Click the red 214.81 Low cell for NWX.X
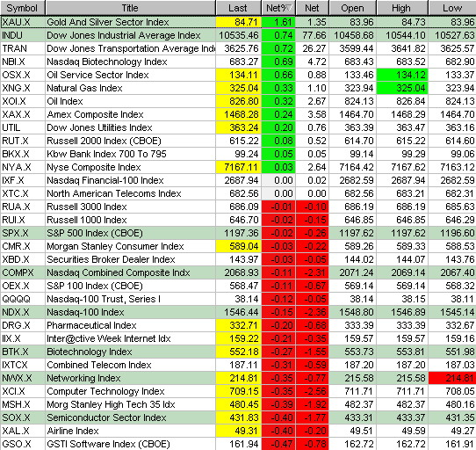Screen dimensions: 476x450 point(452,378)
